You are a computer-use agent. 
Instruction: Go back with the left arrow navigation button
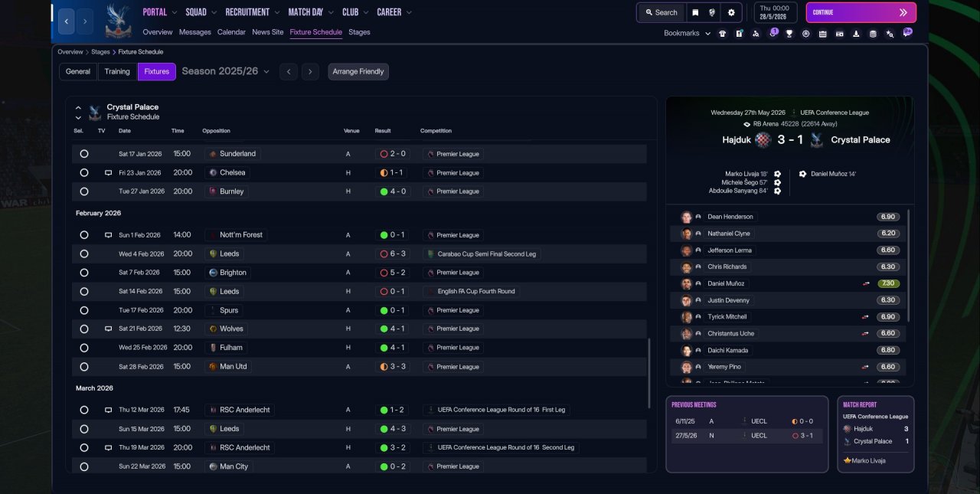click(67, 21)
